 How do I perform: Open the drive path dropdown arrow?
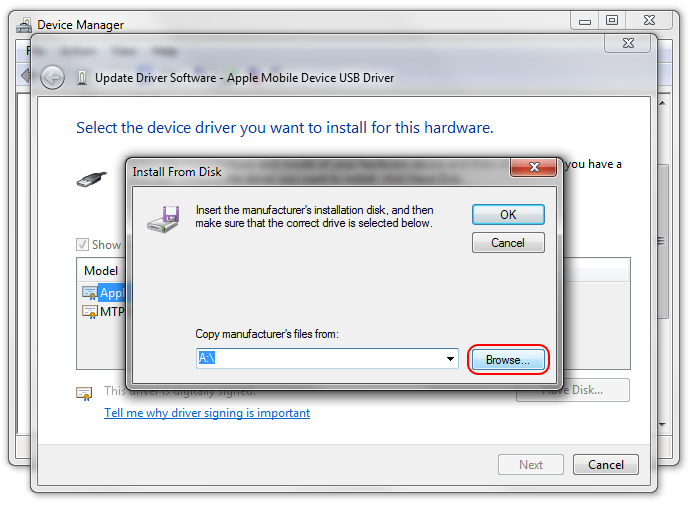(450, 359)
